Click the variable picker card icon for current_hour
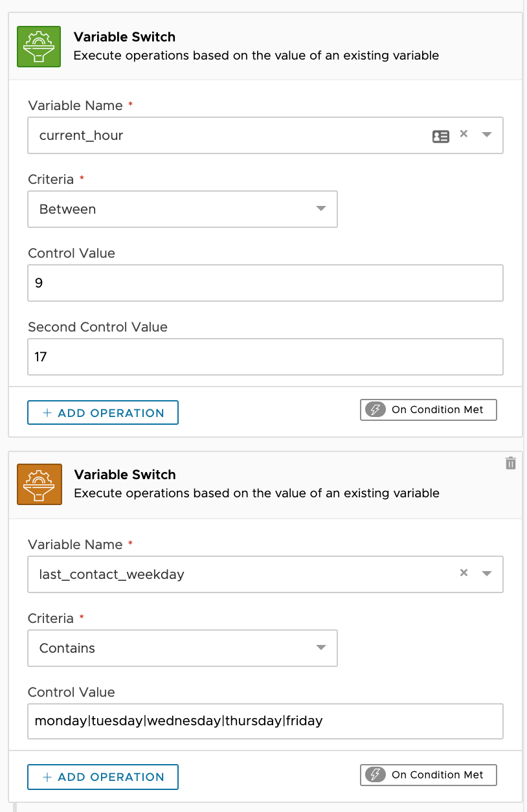Viewport: 527px width, 812px height. click(440, 136)
